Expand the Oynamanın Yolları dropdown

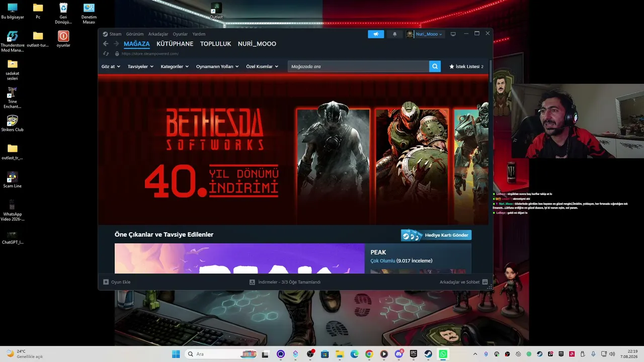217,66
